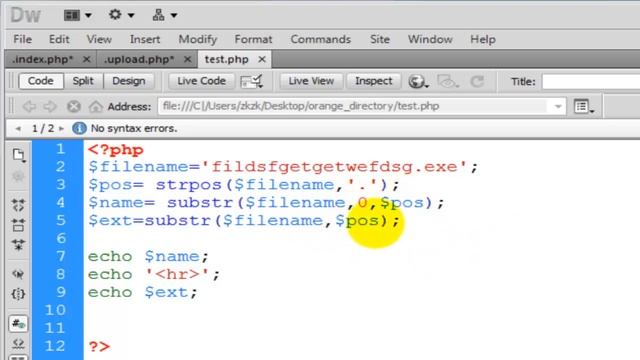
Task: Go to the next info bar message
Action: click(61, 129)
